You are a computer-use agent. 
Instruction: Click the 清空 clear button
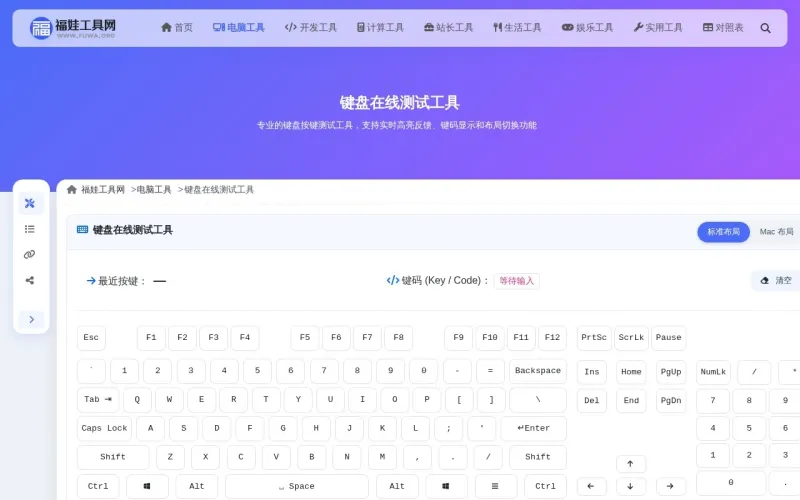pyautogui.click(x=777, y=281)
